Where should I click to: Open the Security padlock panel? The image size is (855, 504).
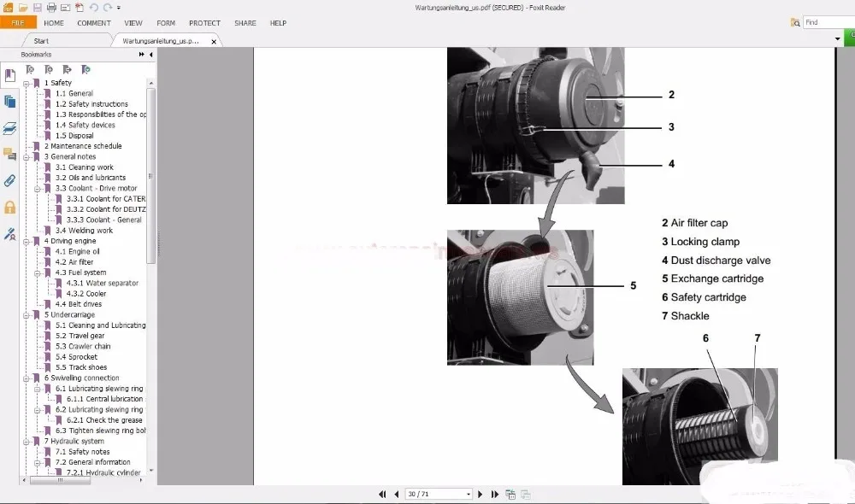[x=10, y=207]
